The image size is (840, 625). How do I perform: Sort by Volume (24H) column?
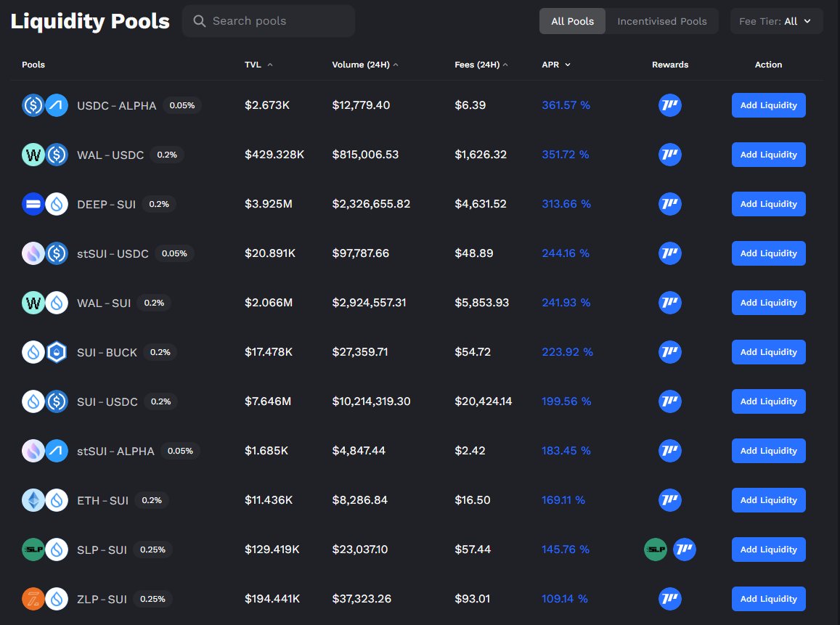(x=364, y=65)
